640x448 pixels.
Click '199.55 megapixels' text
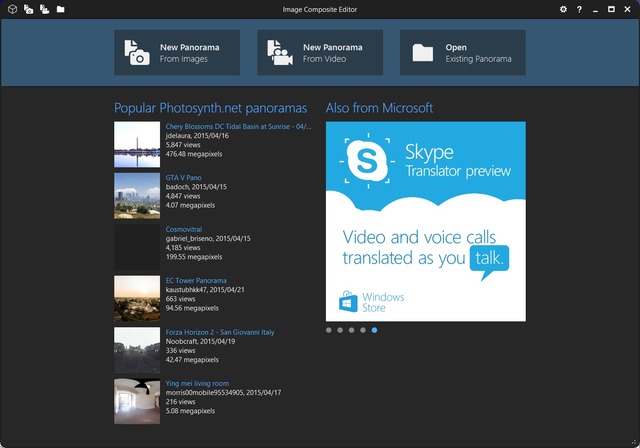(x=194, y=257)
